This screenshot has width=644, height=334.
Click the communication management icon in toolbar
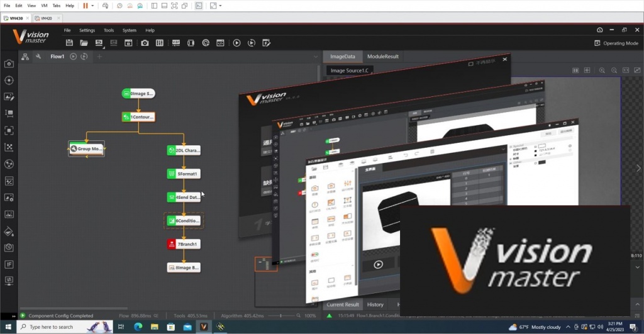point(191,43)
